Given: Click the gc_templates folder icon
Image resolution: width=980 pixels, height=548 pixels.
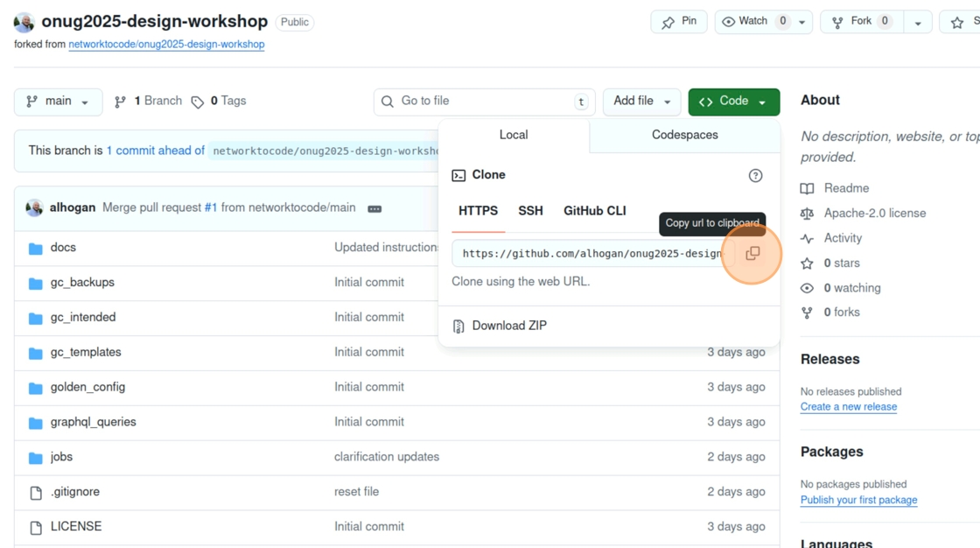Looking at the screenshot, I should click(x=36, y=354).
